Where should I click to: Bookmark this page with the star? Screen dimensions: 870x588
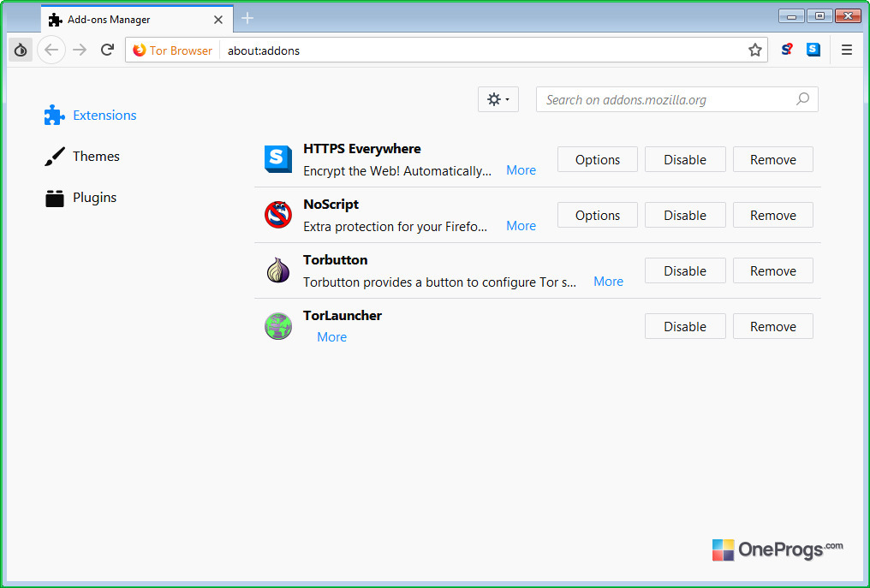tap(754, 50)
